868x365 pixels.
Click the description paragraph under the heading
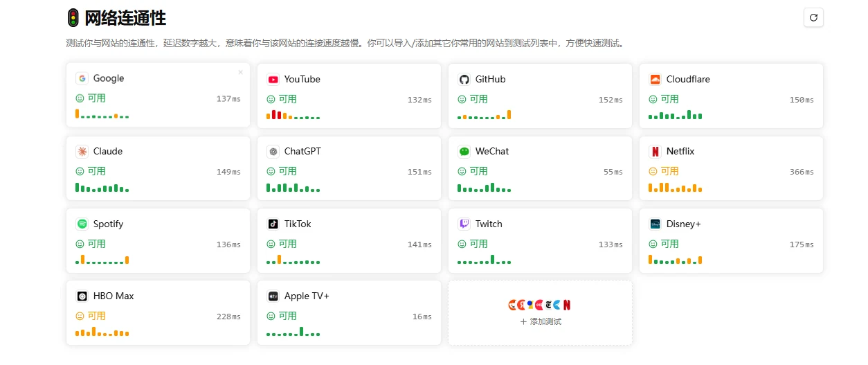[x=346, y=43]
